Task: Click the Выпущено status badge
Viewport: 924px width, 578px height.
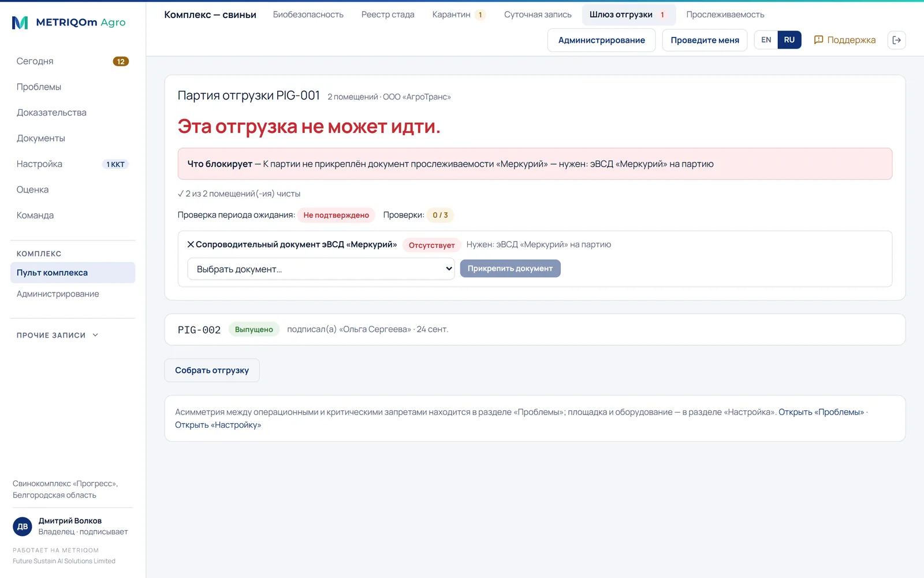Action: click(x=254, y=329)
